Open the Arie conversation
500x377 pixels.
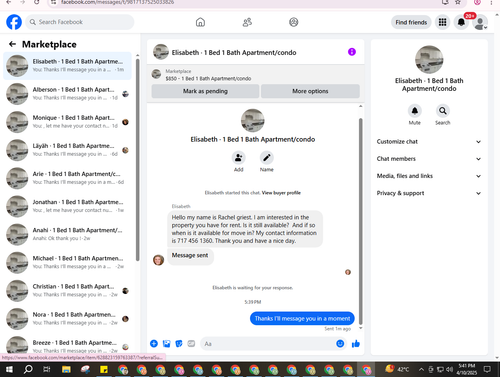(x=68, y=178)
